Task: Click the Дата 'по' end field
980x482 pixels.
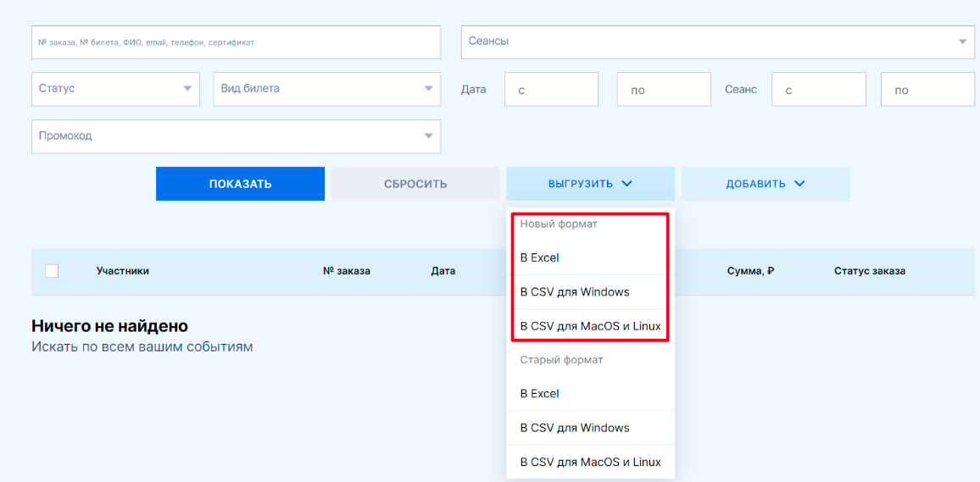Action: [663, 90]
